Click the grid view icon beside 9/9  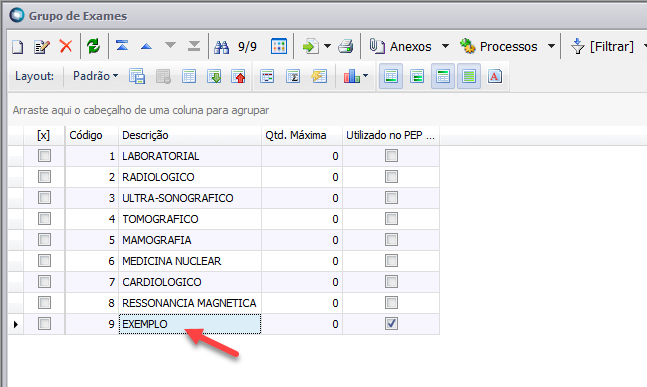[279, 46]
